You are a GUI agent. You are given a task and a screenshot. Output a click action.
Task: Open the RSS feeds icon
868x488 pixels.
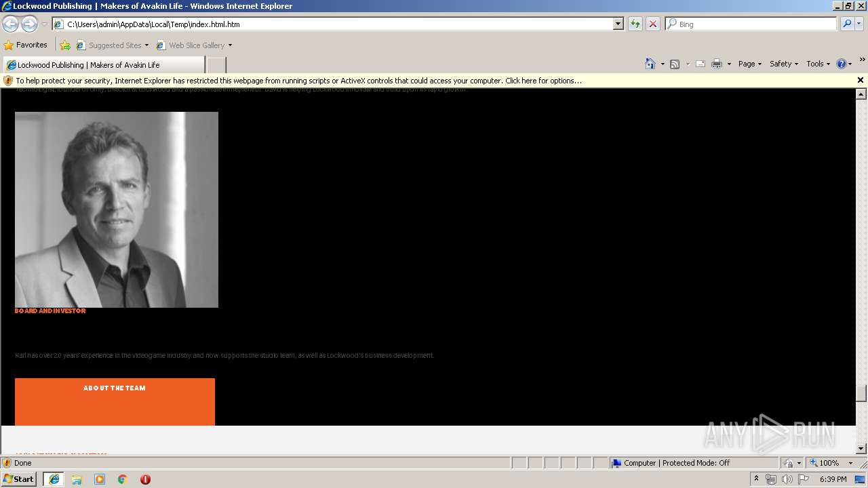coord(675,64)
